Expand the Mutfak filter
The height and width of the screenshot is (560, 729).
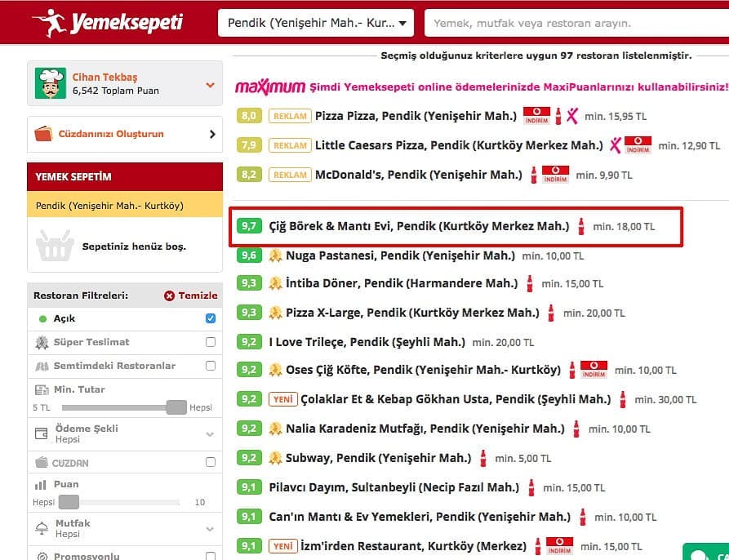(x=210, y=529)
